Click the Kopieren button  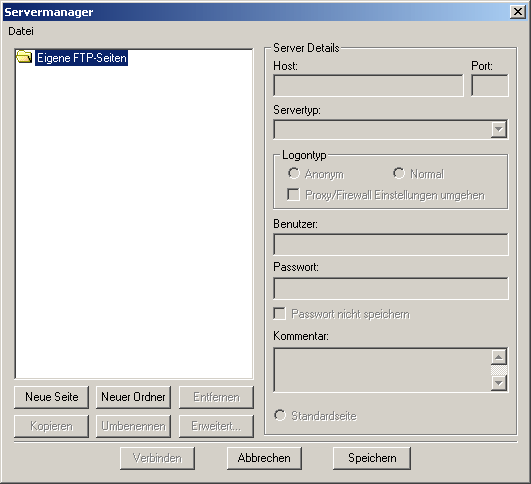51,426
